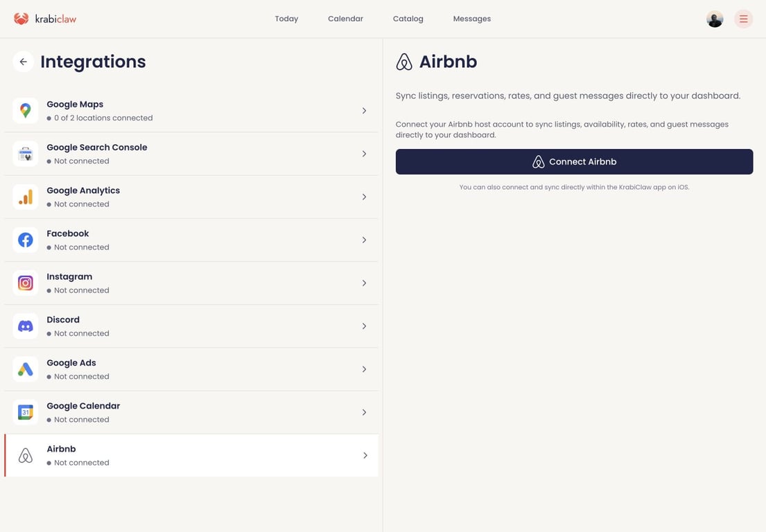Click the Google Calendar icon
766x532 pixels.
point(26,412)
